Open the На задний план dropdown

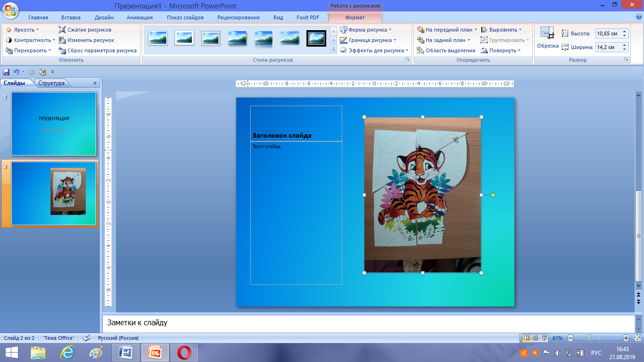(x=444, y=40)
